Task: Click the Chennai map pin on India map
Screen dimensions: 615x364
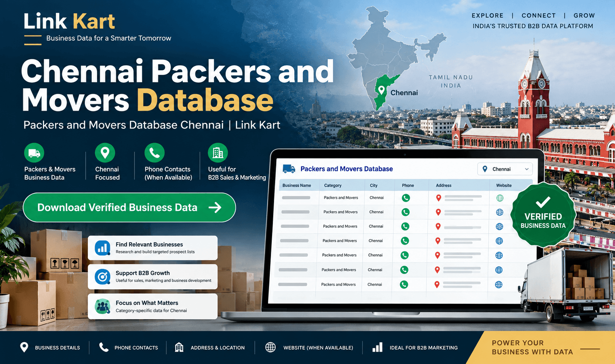Action: 381,90
